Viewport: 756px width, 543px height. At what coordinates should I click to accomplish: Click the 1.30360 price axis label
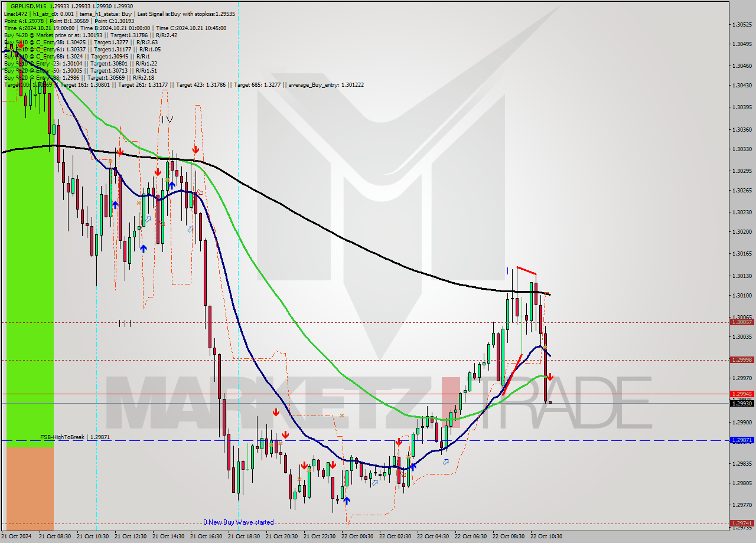point(742,129)
